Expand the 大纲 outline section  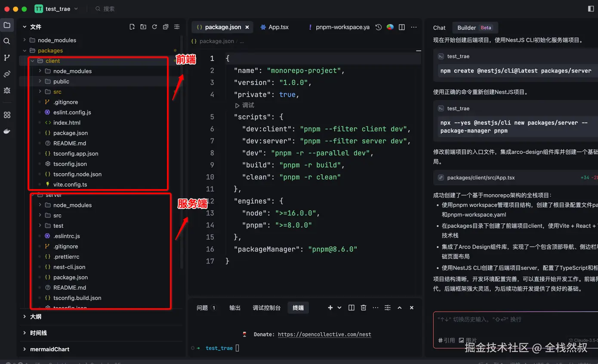pyautogui.click(x=36, y=316)
